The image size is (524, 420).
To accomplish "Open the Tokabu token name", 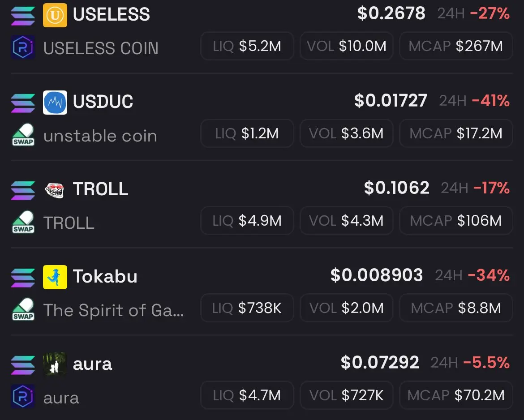I will (x=105, y=276).
